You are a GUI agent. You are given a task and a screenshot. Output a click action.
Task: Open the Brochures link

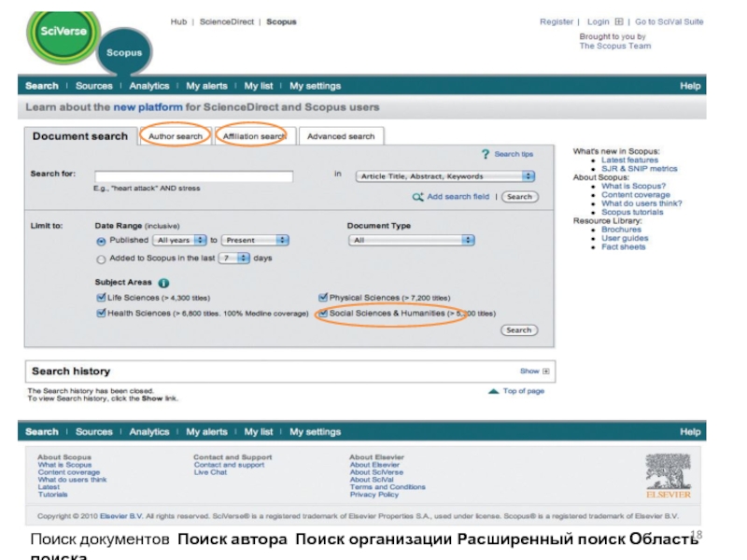pos(621,230)
